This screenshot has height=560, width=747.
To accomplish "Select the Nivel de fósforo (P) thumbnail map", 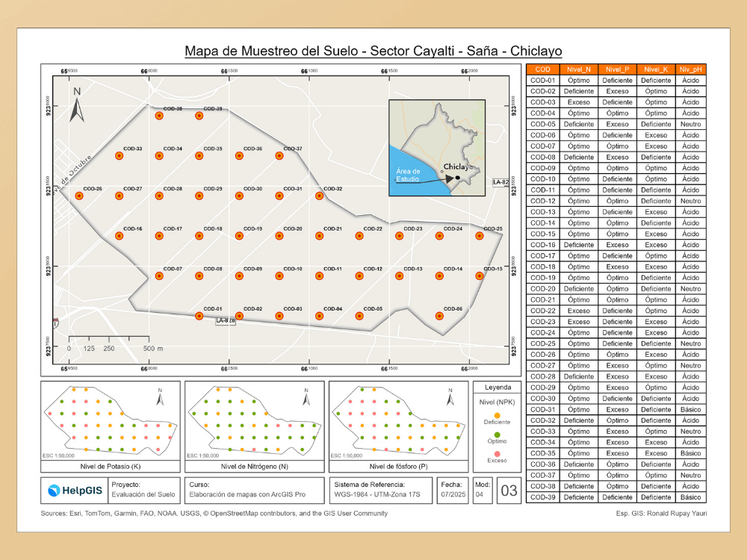I will [x=399, y=426].
